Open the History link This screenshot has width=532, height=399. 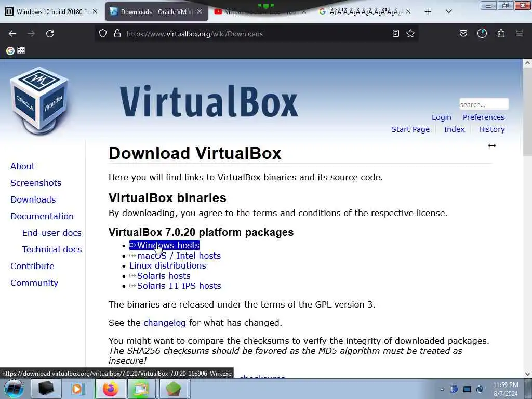point(491,129)
